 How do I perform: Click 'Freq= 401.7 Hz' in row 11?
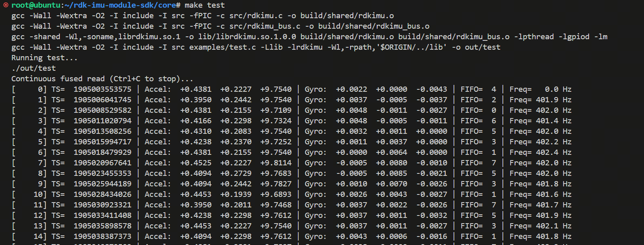(x=540, y=205)
